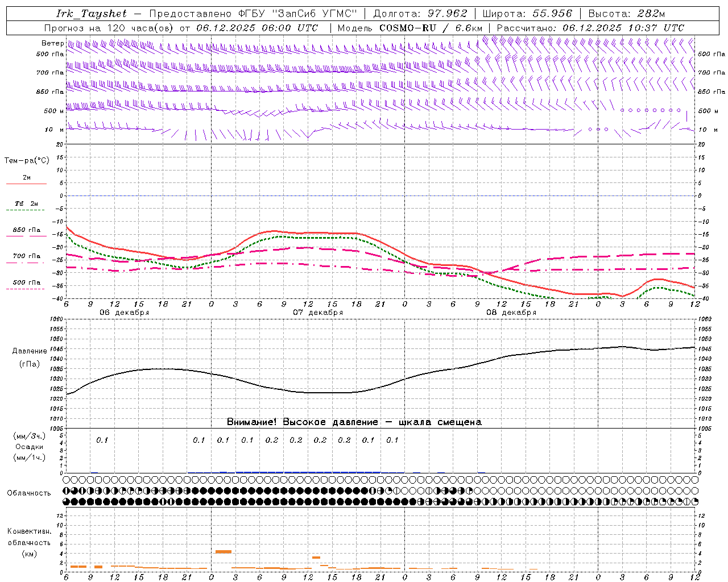Image resolution: width=728 pixels, height=582 pixels.
Task: Select the 08 декабря date label
Action: pyautogui.click(x=511, y=313)
